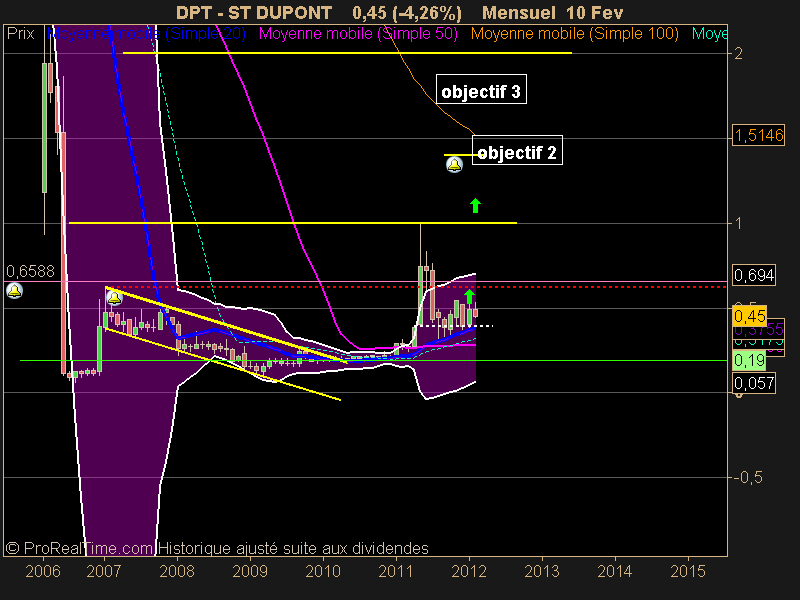Click the alert bell beside the 0,6588 level
800x600 pixels.
tap(14, 291)
